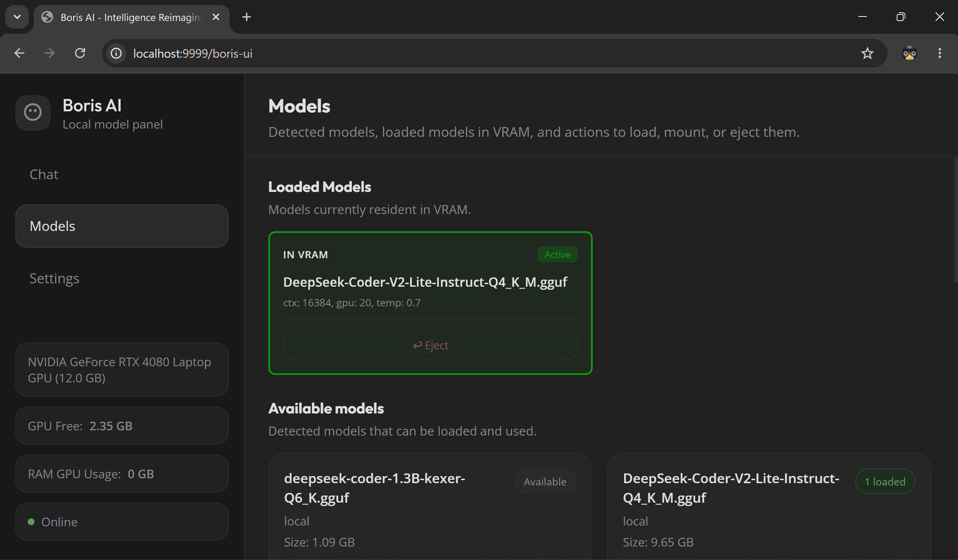Click the address bar URL field
958x560 pixels.
[494, 53]
